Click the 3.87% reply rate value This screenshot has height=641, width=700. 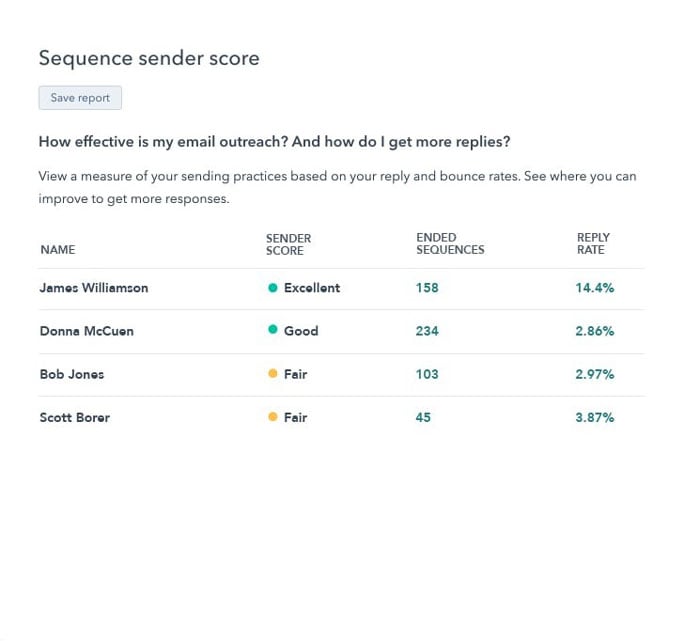(594, 417)
